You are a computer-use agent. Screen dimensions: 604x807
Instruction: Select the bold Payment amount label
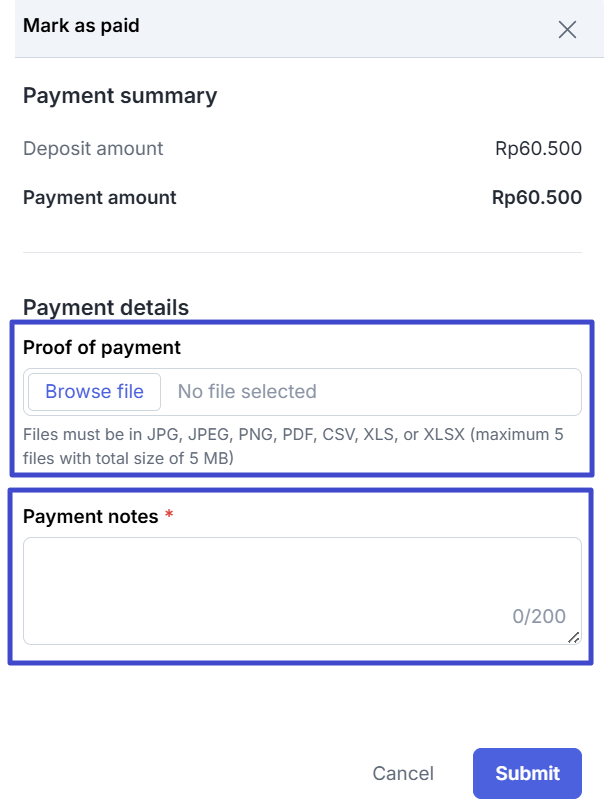[100, 198]
